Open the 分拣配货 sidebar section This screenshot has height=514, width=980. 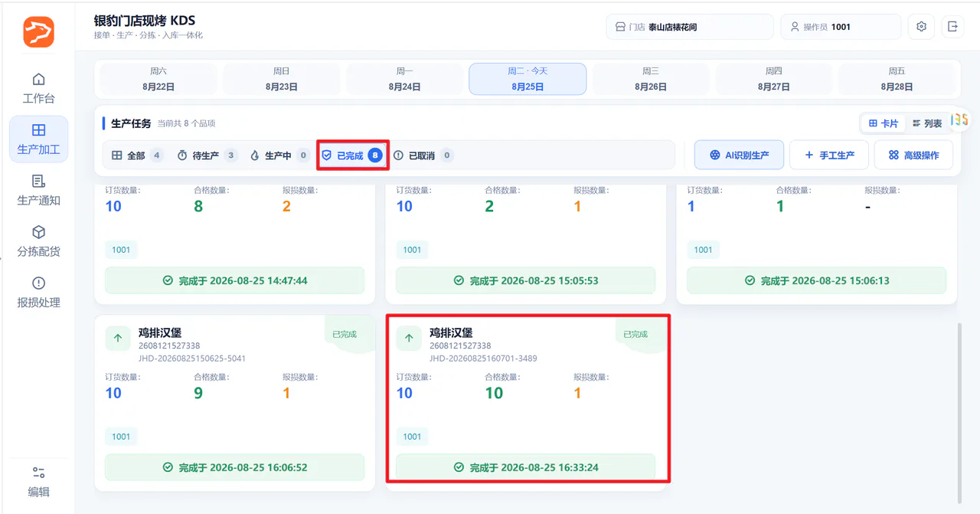click(x=38, y=241)
